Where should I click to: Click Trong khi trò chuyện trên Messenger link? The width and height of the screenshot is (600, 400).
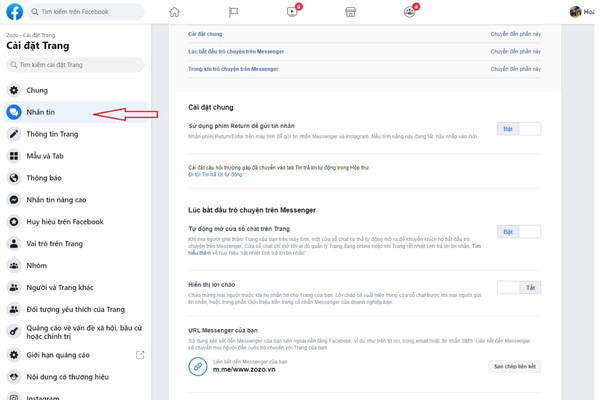(x=233, y=69)
